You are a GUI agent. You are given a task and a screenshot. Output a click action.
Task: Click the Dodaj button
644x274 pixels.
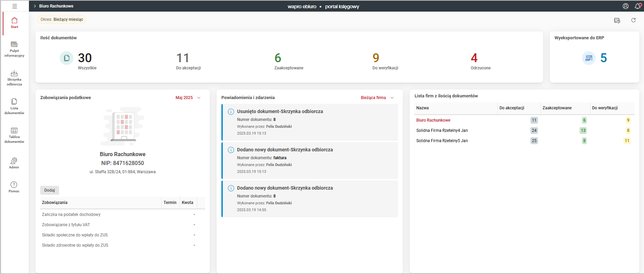(x=49, y=190)
